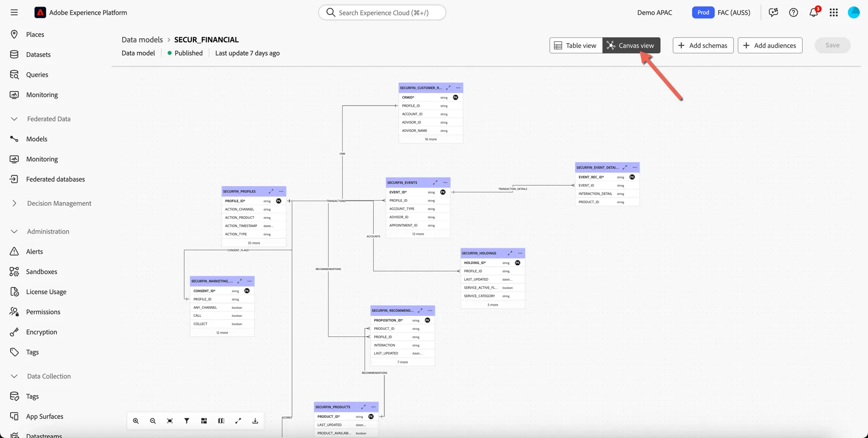This screenshot has width=868, height=438.
Task: Open the user profile avatar
Action: click(x=854, y=13)
